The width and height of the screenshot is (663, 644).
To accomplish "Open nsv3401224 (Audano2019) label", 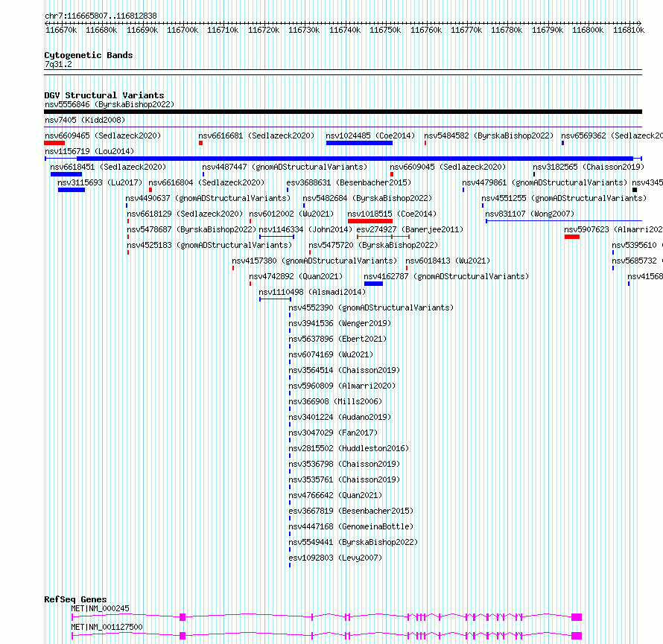I will [x=340, y=417].
